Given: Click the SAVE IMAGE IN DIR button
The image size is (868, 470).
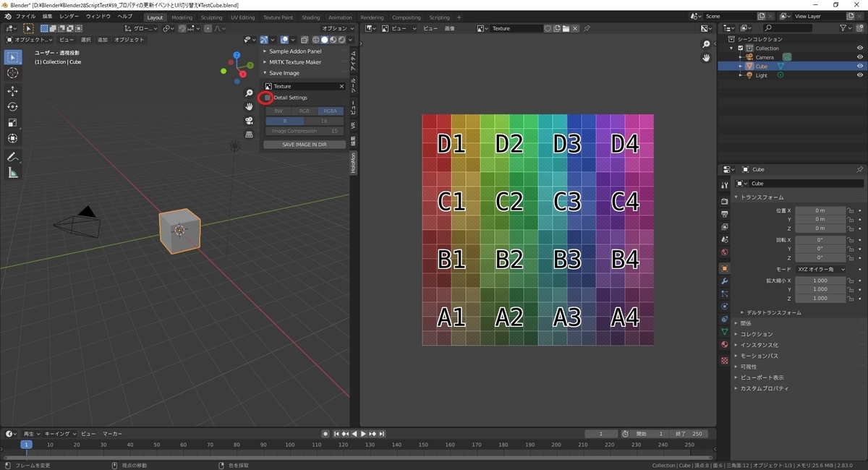Looking at the screenshot, I should [304, 144].
